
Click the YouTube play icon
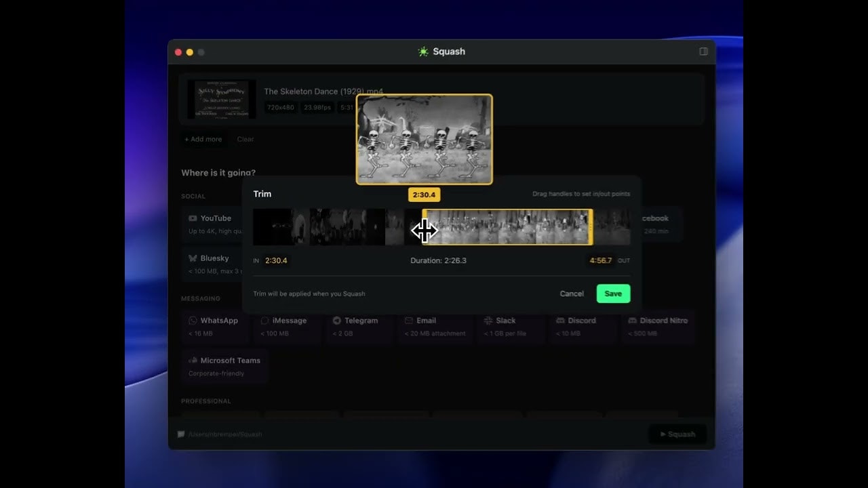coord(193,218)
